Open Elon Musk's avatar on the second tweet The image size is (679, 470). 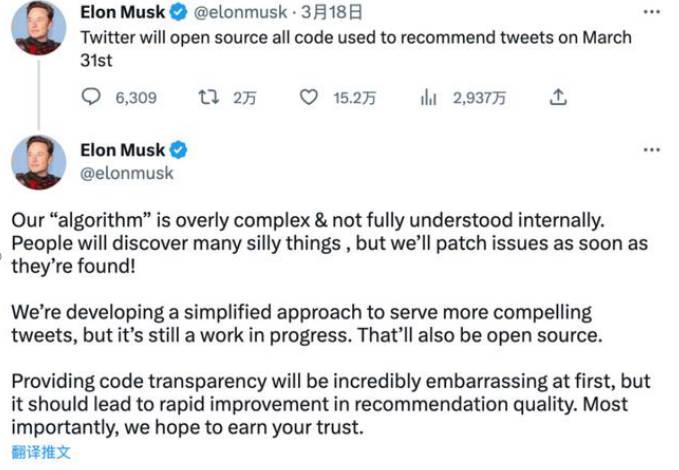(38, 162)
